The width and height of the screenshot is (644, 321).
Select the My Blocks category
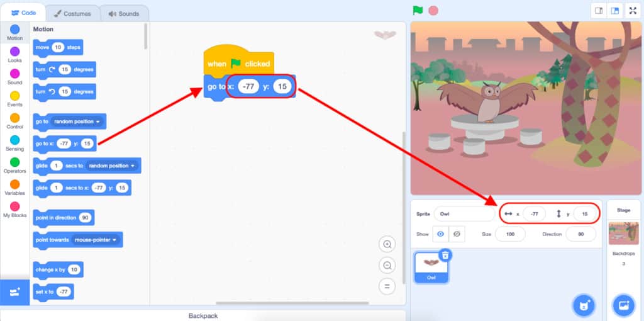click(15, 210)
